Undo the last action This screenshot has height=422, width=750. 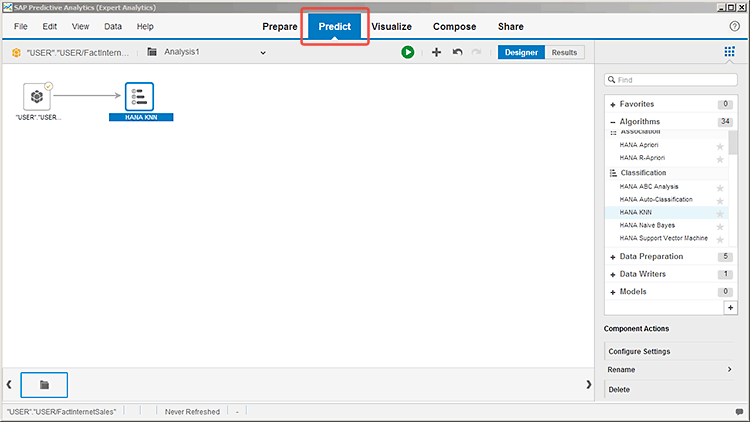click(x=457, y=52)
